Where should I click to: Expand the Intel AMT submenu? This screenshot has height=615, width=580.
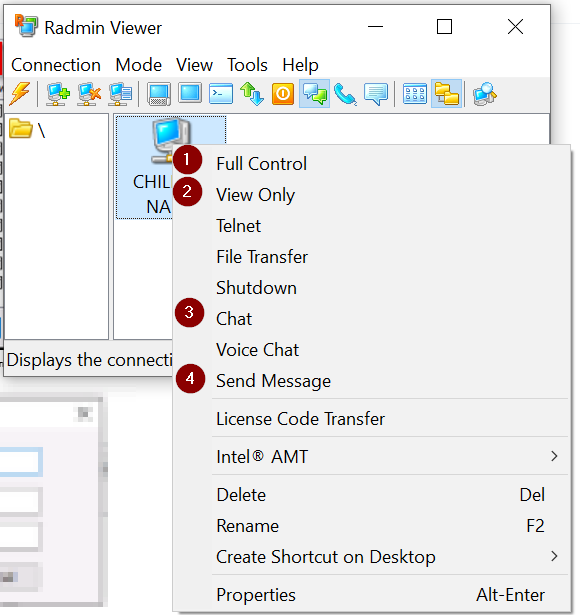pyautogui.click(x=371, y=457)
